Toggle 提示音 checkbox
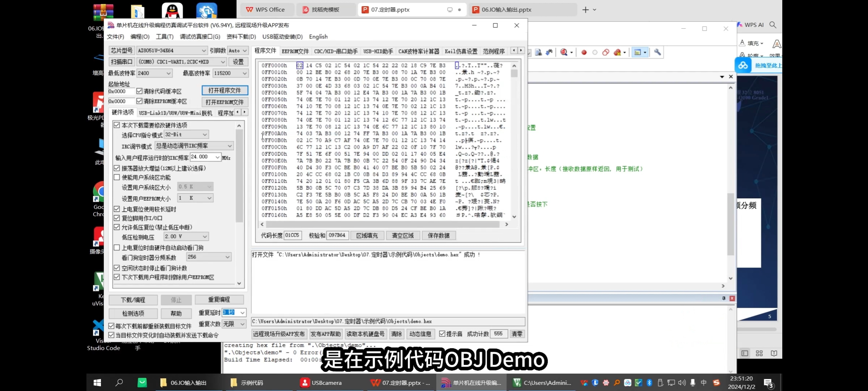 point(442,334)
